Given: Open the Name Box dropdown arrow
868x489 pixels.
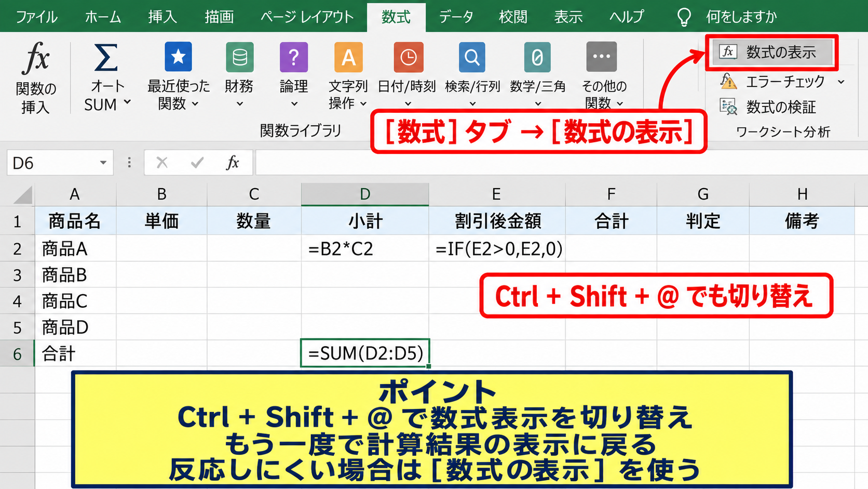Looking at the screenshot, I should [103, 163].
